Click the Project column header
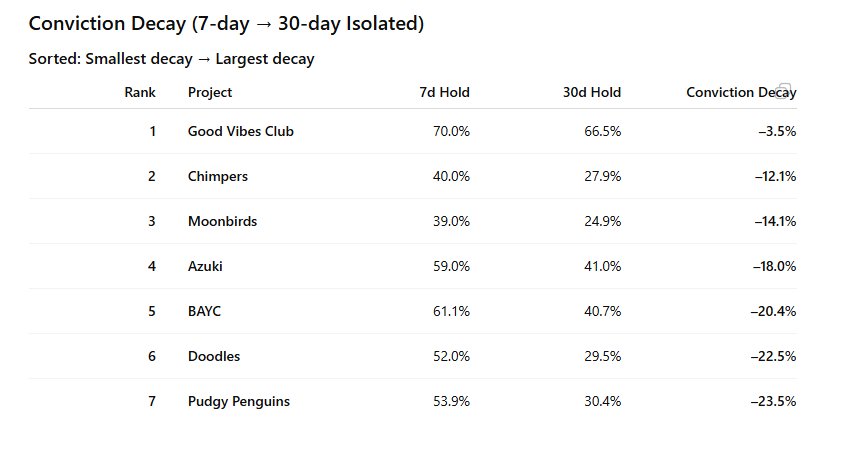The width and height of the screenshot is (844, 453). point(210,93)
